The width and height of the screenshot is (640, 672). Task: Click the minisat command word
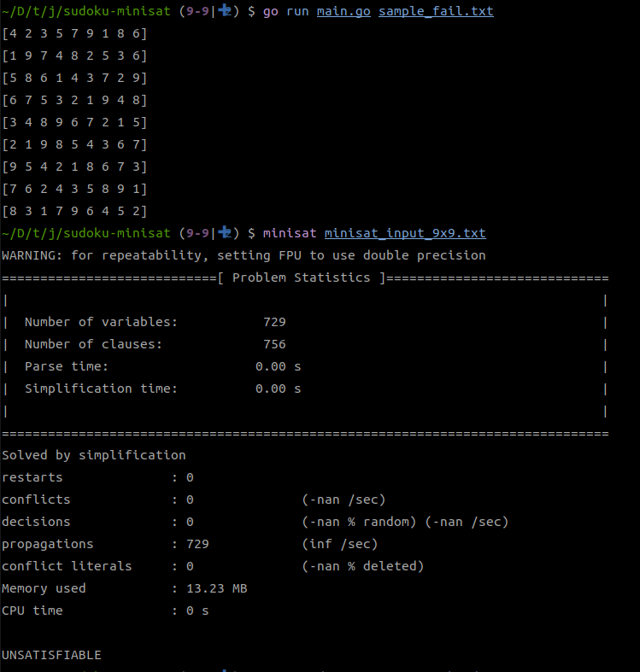290,233
